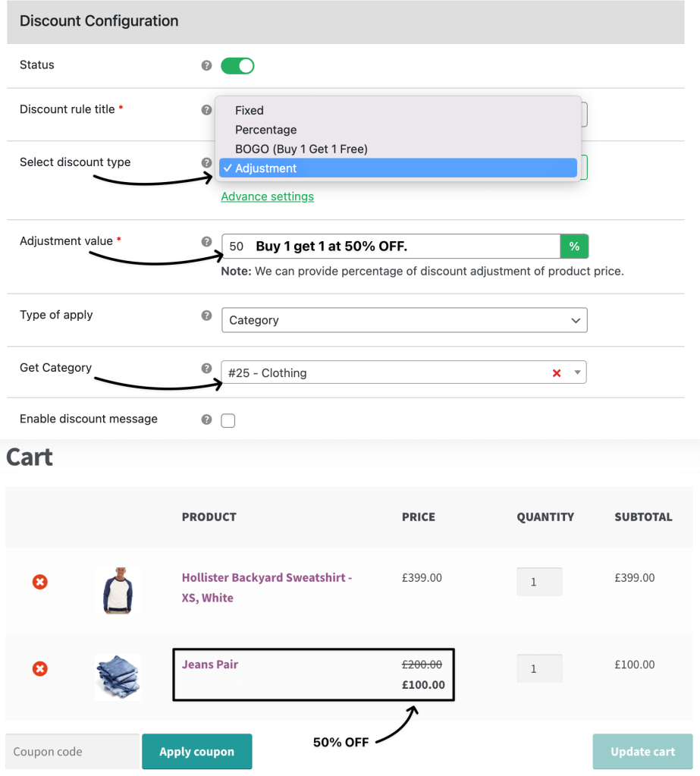Viewport: 700px width, 776px height.
Task: Clear the #25 - Clothing category selection
Action: coord(557,373)
